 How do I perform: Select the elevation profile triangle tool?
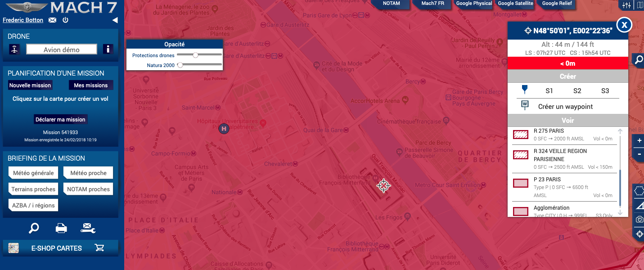point(639,205)
